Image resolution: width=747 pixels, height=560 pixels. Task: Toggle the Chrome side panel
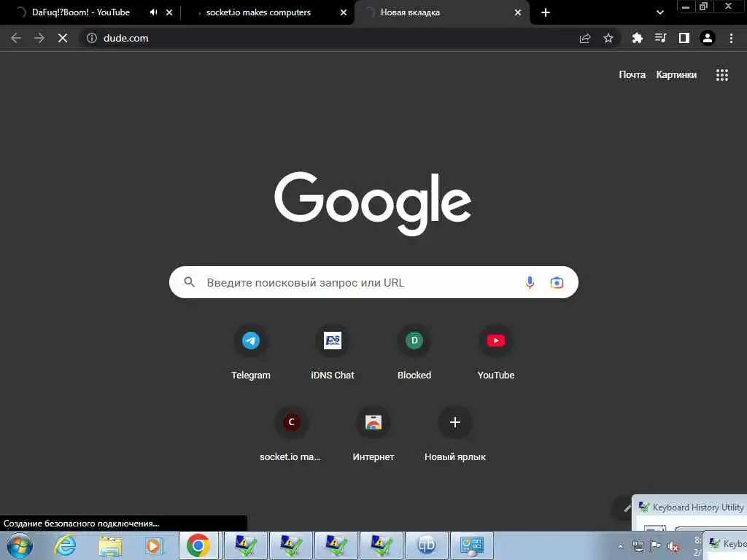[684, 38]
